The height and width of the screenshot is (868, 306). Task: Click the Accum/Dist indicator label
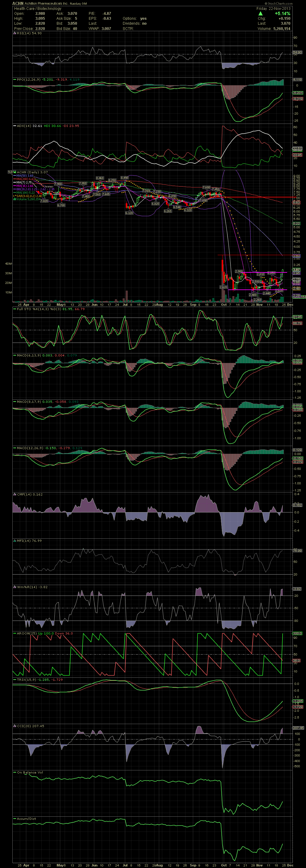pos(26,819)
